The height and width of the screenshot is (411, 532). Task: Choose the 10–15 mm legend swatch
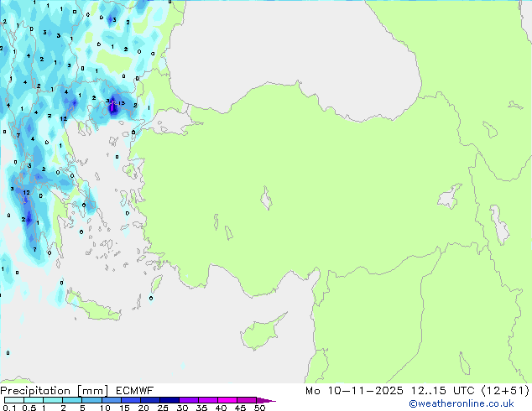(111, 400)
